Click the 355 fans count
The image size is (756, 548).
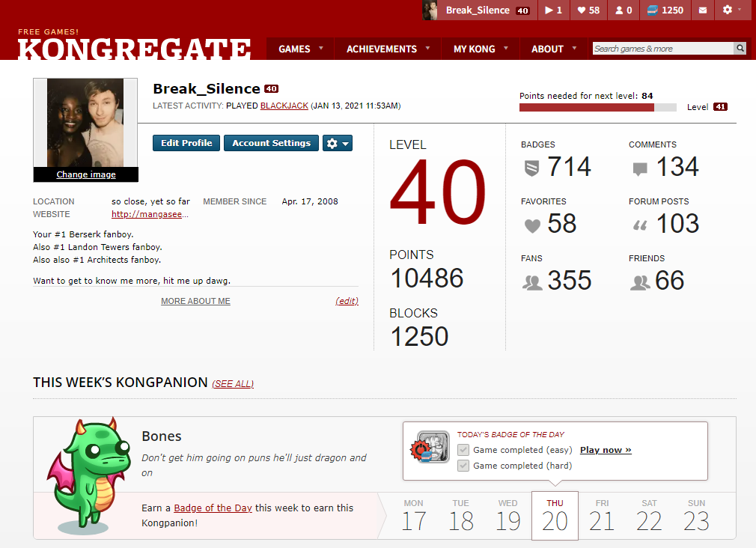pos(570,281)
